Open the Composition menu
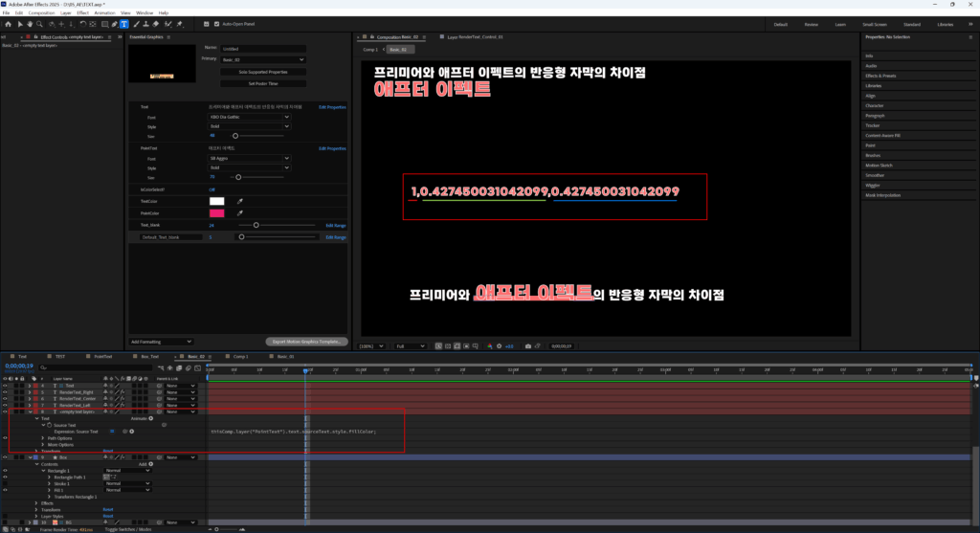This screenshot has width=980, height=533. click(x=42, y=12)
